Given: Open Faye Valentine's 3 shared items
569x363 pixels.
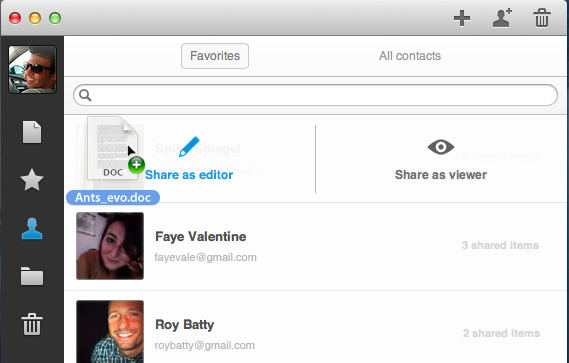Looking at the screenshot, I should click(500, 245).
